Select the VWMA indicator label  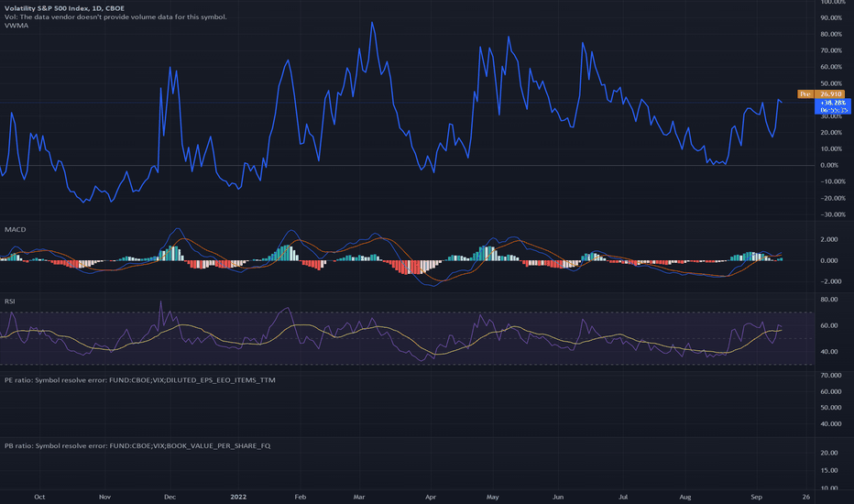point(16,26)
